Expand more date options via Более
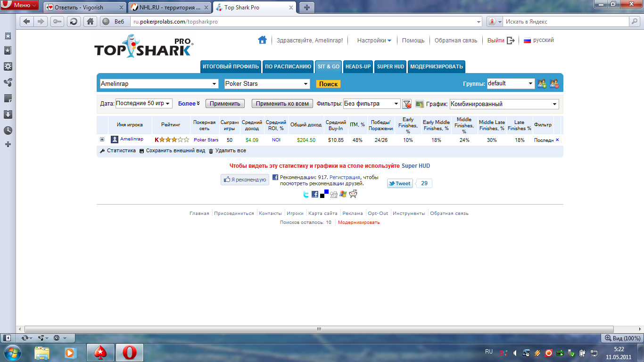The width and height of the screenshot is (644, 362). click(189, 104)
